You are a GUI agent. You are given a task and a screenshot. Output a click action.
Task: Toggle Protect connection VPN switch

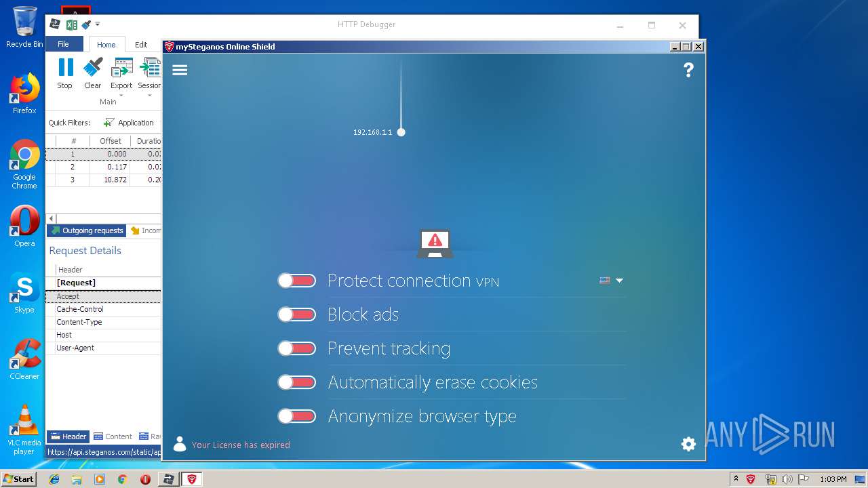[x=297, y=281]
